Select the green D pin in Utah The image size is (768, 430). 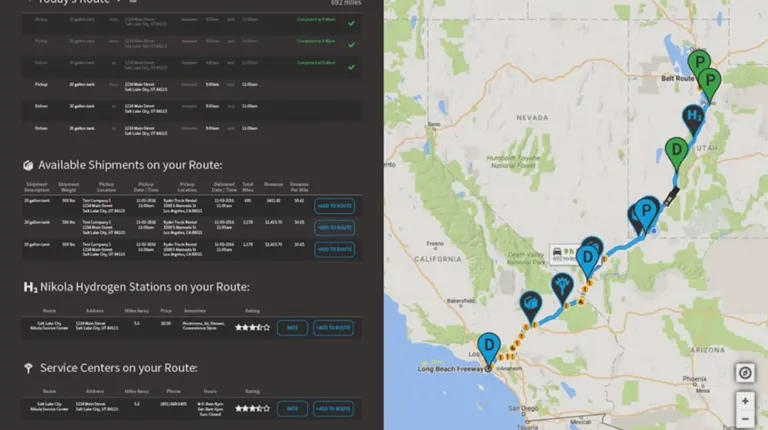[677, 151]
